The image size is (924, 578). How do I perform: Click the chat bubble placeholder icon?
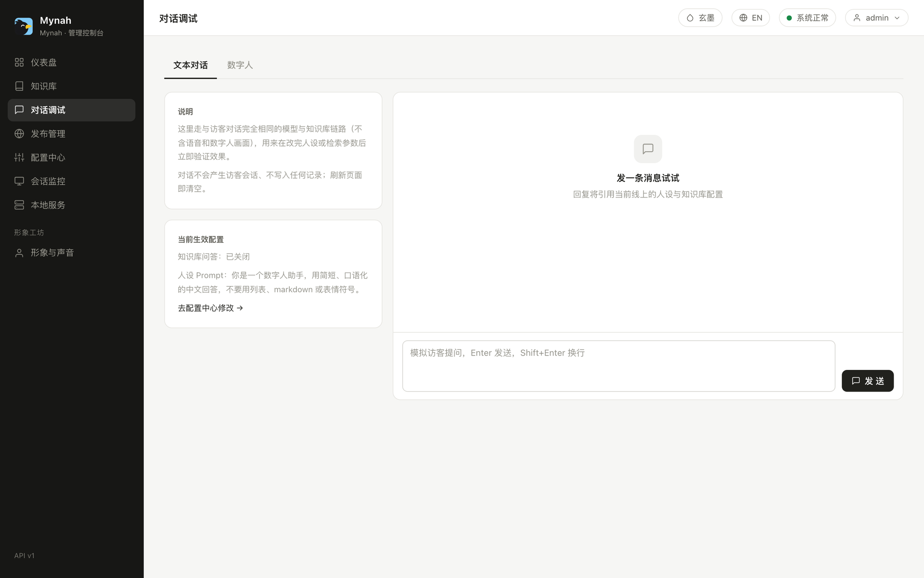tap(648, 149)
